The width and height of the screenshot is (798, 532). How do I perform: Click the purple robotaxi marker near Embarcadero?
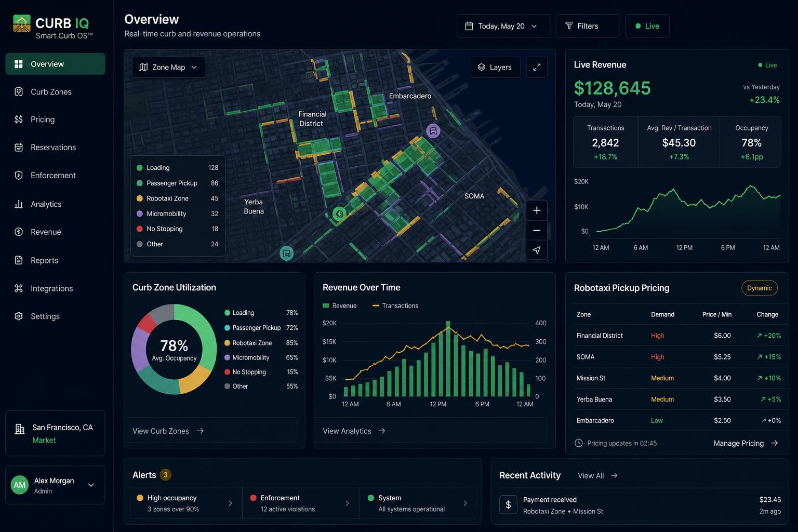click(x=433, y=131)
